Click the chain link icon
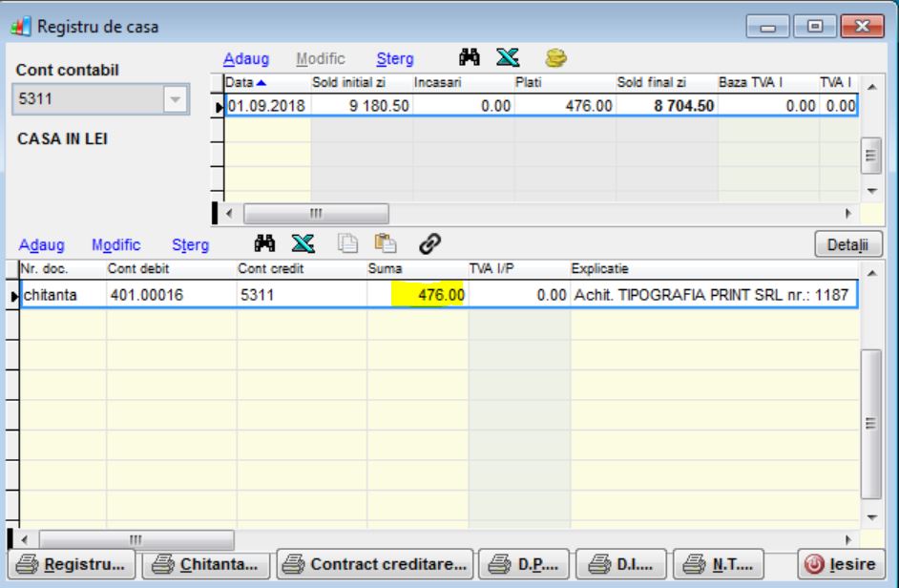This screenshot has width=899, height=588. click(x=429, y=243)
